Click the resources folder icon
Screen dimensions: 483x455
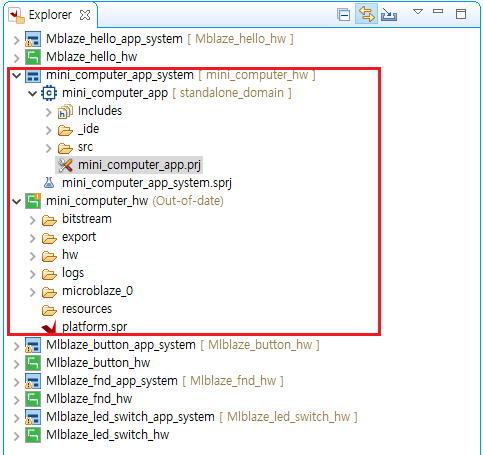click(x=49, y=310)
